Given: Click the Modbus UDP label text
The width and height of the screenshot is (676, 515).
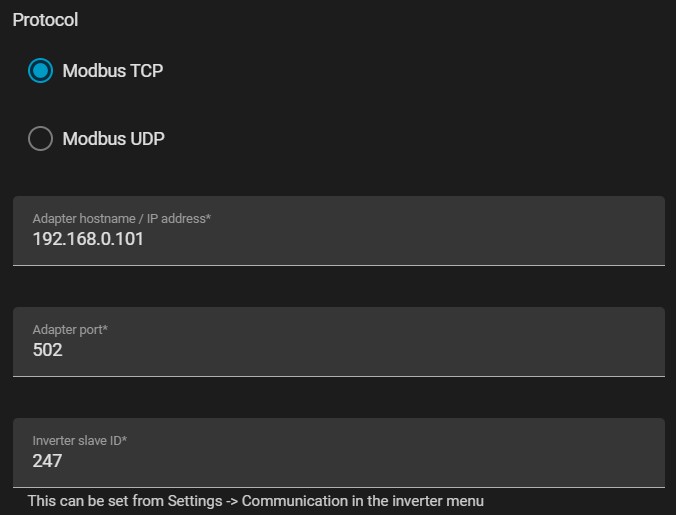Looking at the screenshot, I should point(113,139).
